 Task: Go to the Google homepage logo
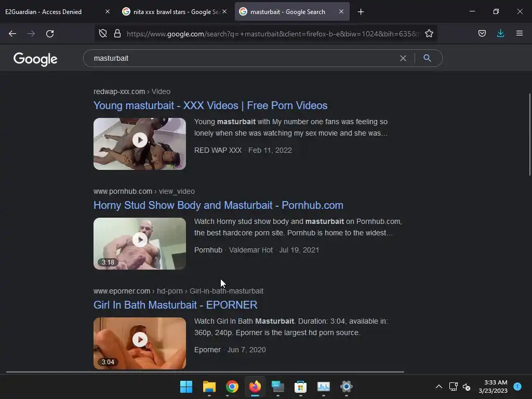click(x=35, y=59)
